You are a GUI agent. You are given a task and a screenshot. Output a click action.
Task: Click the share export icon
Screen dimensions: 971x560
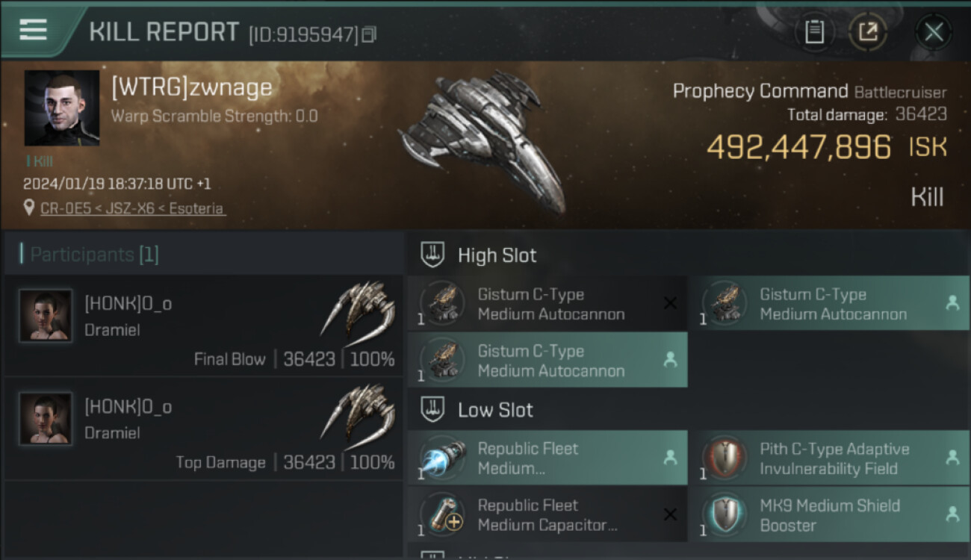[x=868, y=32]
